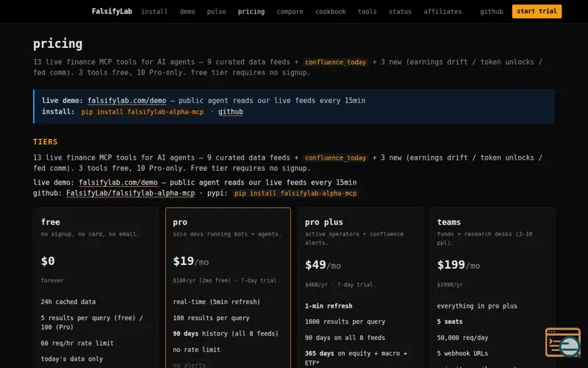This screenshot has width=588, height=368.
Task: Click '1000 results per query' feature
Action: coord(345,322)
